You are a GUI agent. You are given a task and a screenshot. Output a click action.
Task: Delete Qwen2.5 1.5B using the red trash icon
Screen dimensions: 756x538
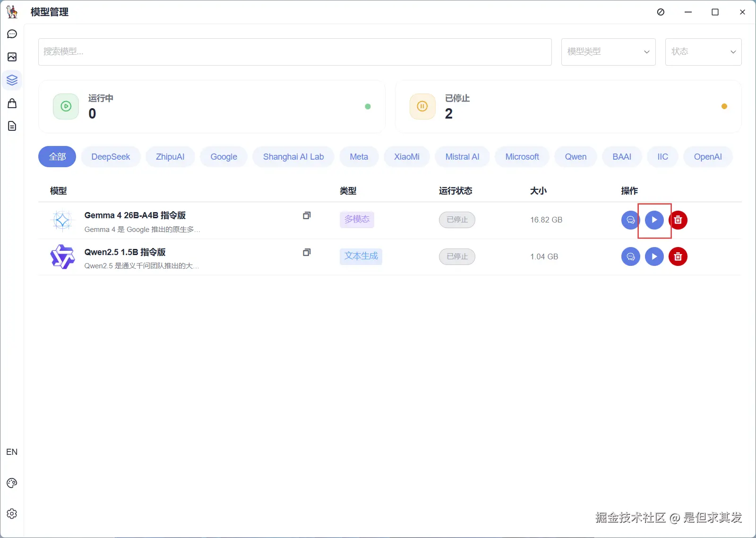click(x=679, y=256)
